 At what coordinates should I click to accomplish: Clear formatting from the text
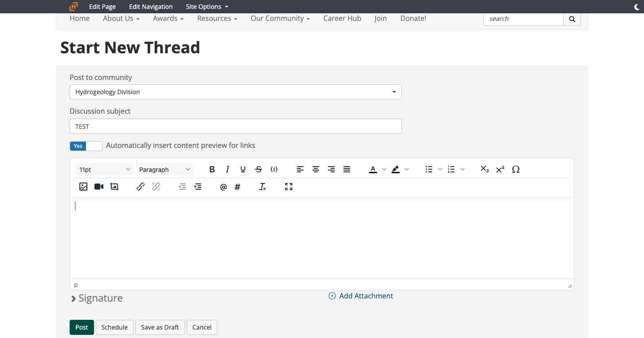(263, 187)
